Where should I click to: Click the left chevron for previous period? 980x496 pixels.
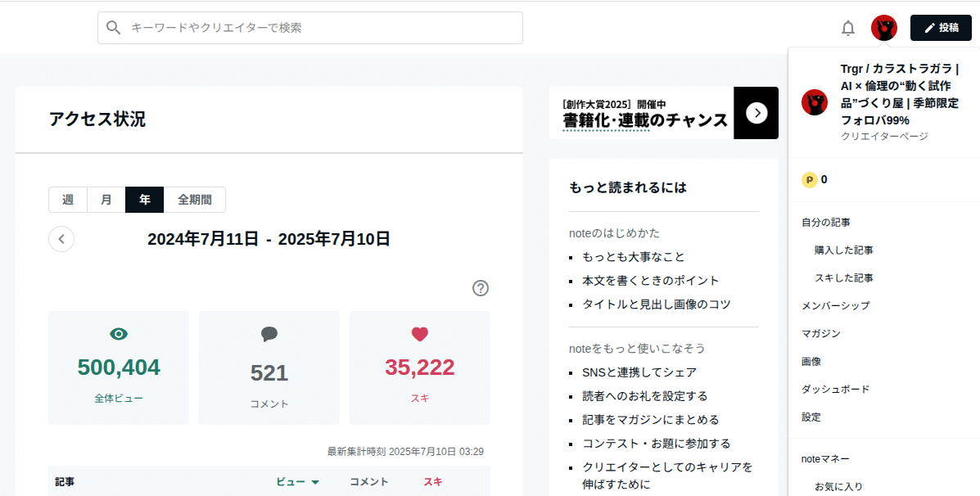coord(61,239)
